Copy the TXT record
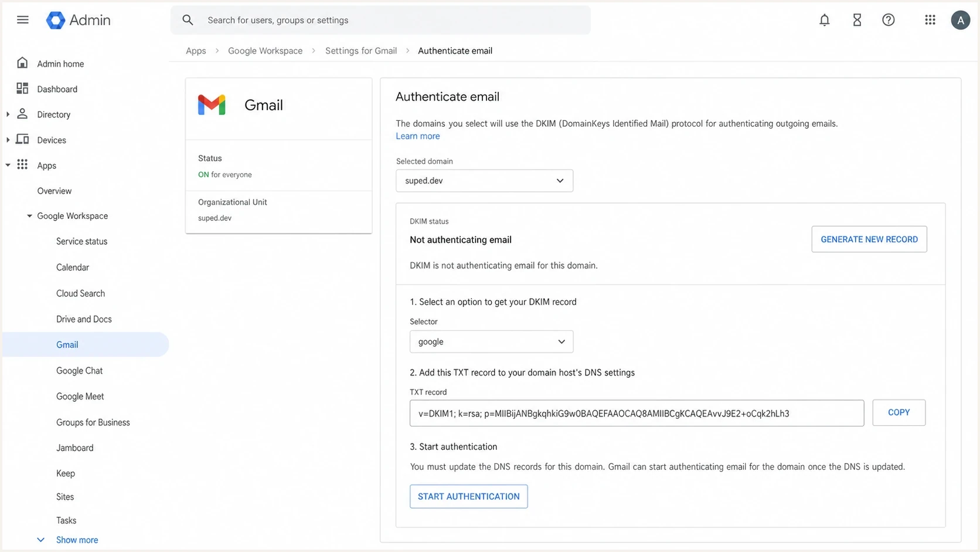 pyautogui.click(x=899, y=412)
